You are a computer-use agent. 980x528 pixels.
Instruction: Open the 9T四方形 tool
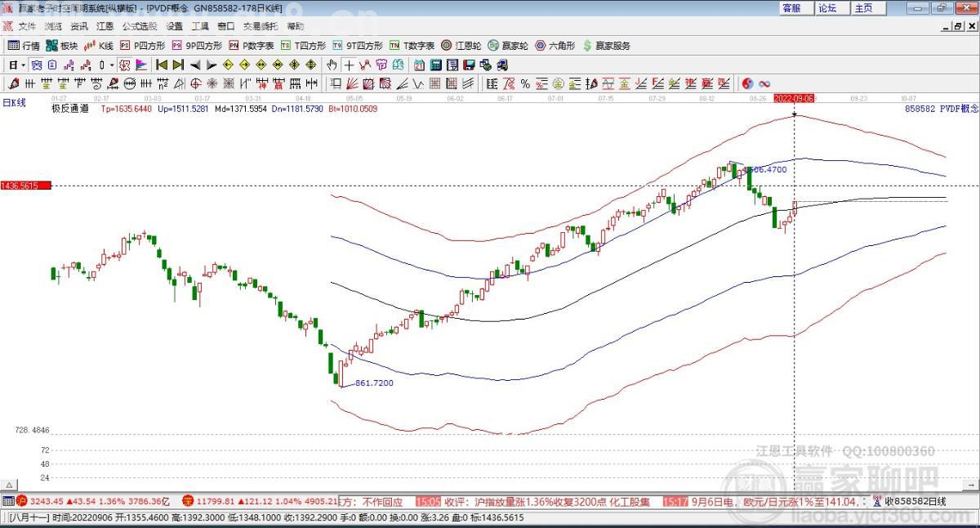click(x=358, y=46)
